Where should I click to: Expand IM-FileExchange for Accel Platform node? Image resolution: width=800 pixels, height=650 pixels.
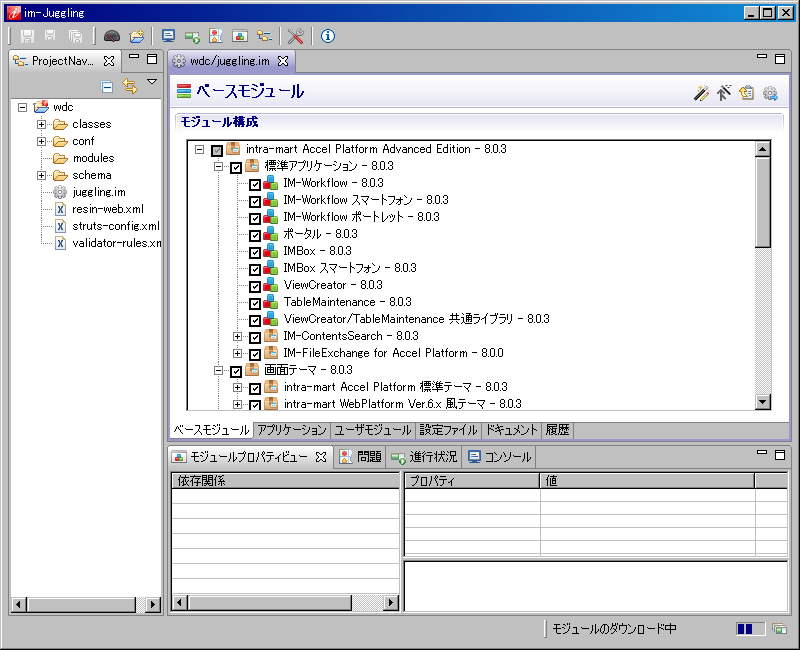coord(237,353)
